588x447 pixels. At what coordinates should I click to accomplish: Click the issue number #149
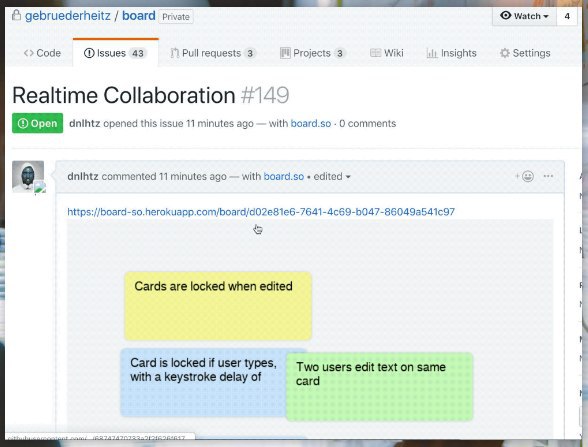(265, 96)
